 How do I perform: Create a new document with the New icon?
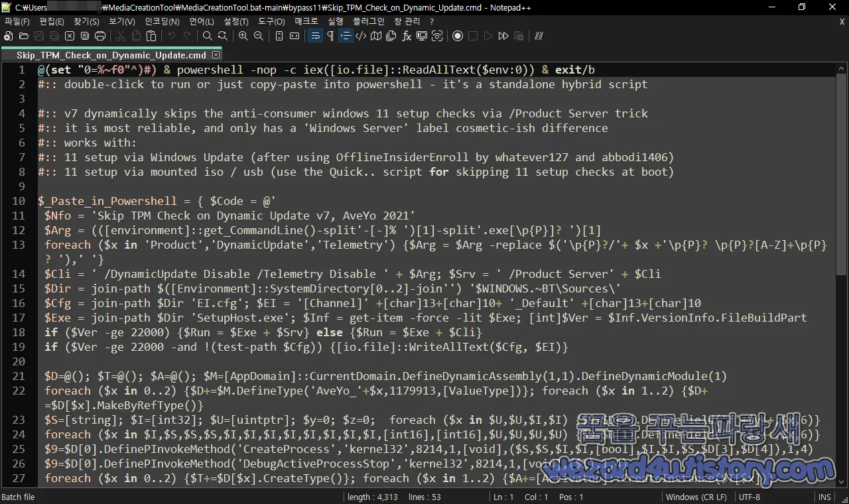(9, 36)
